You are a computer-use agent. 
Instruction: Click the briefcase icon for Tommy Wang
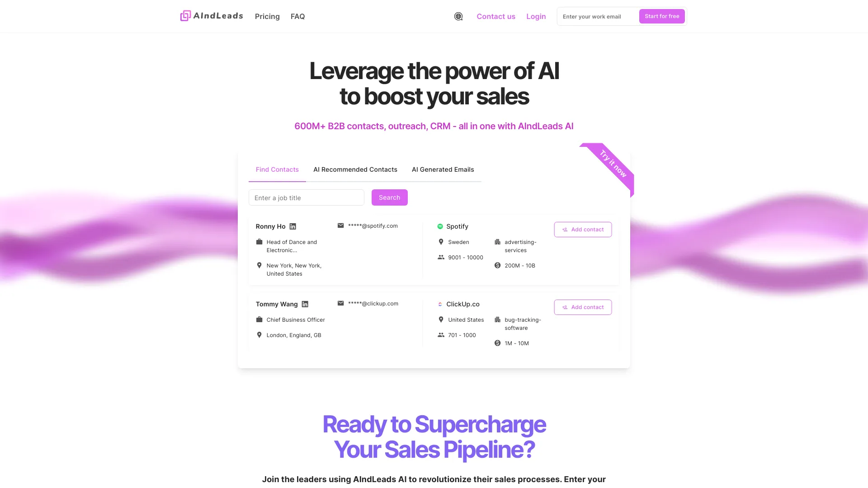259,319
